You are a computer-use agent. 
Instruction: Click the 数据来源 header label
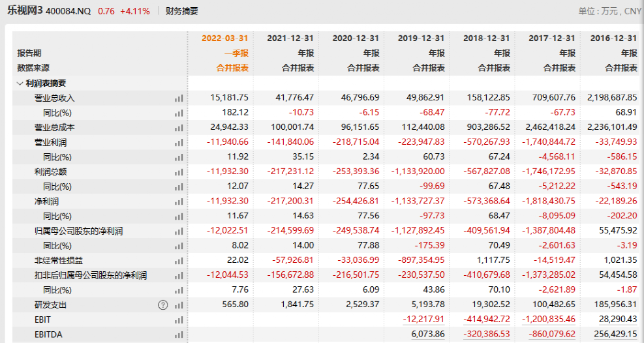[33, 68]
